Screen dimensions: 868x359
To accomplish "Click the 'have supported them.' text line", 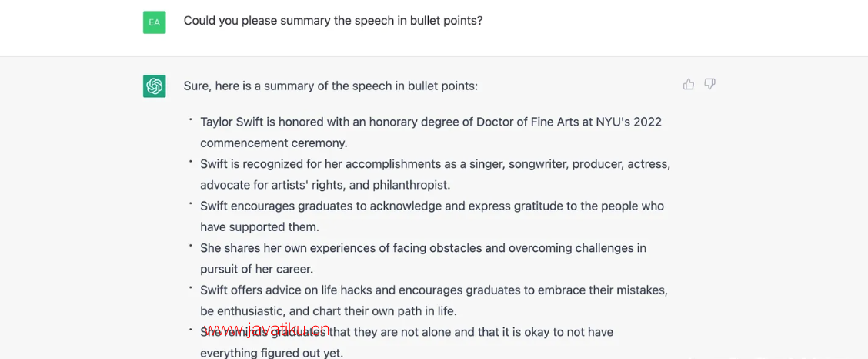I will [259, 227].
